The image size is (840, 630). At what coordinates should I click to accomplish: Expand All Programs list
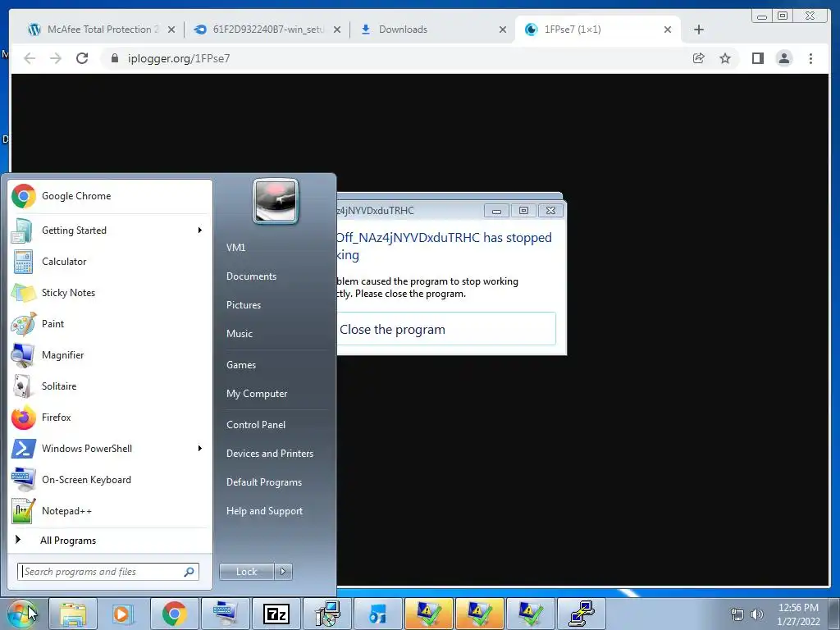click(x=110, y=540)
